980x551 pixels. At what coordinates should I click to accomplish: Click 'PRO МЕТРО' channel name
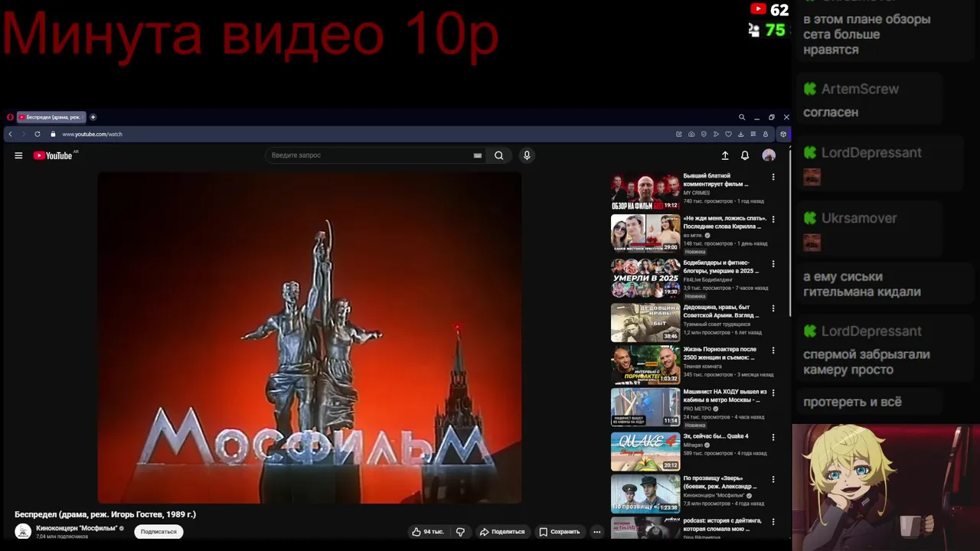point(698,409)
